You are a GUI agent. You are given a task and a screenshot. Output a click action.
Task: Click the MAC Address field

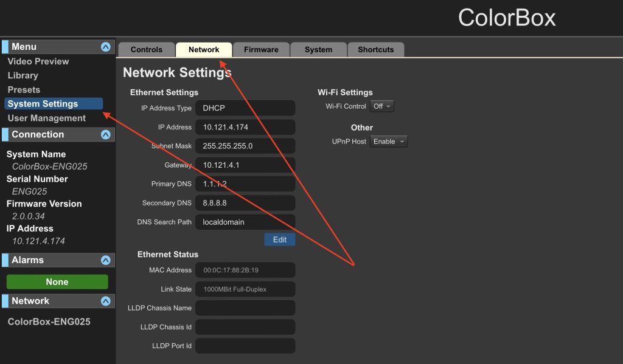pyautogui.click(x=245, y=270)
